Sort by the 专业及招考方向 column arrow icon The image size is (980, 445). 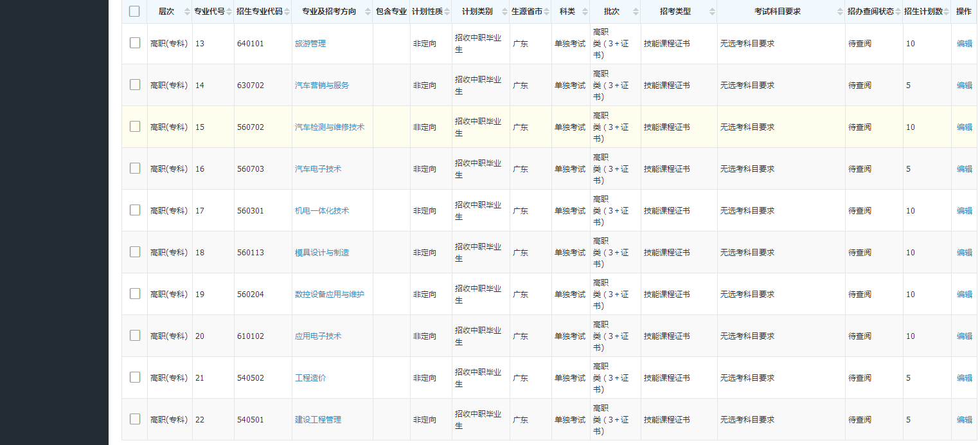pos(368,12)
